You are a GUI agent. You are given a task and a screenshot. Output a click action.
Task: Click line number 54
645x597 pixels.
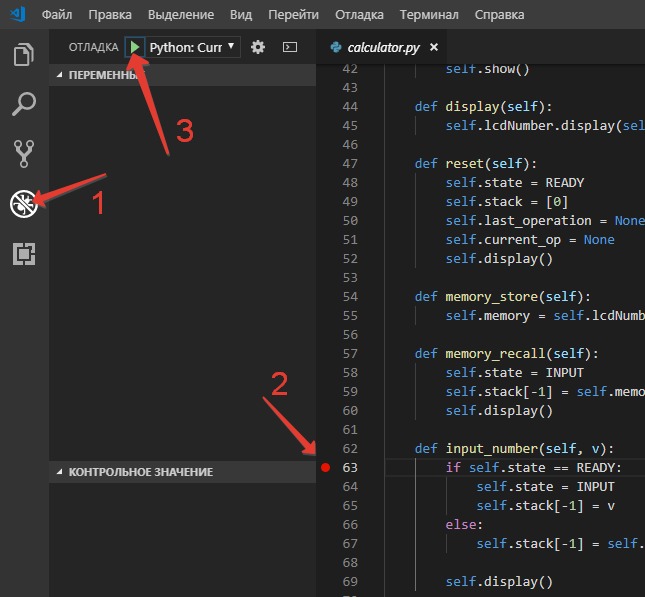(350, 297)
